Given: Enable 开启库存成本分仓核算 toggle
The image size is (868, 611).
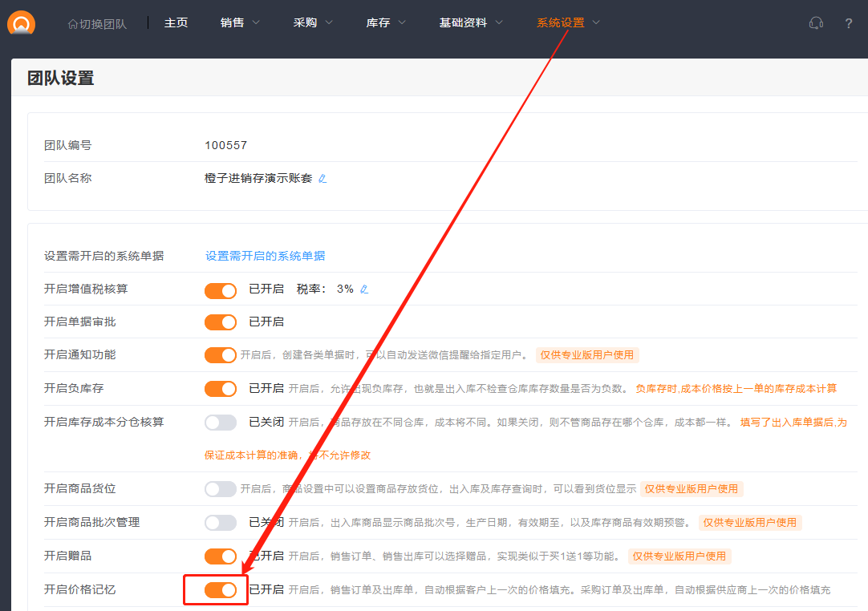Looking at the screenshot, I should [x=221, y=423].
